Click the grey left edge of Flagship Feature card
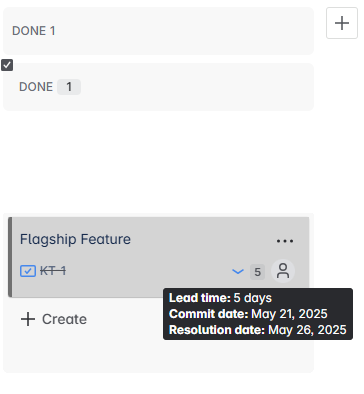The width and height of the screenshot is (364, 394). (10, 257)
